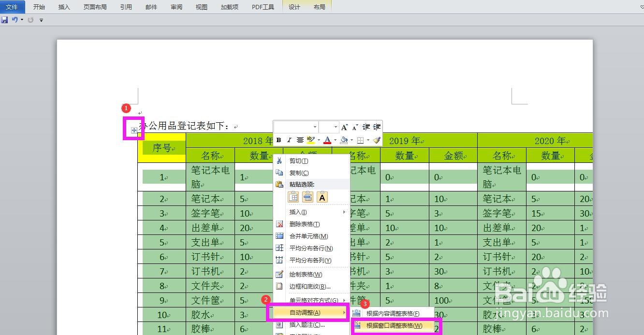The width and height of the screenshot is (644, 335).
Task: Toggle italic formatting on the mini toolbar
Action: [x=289, y=140]
